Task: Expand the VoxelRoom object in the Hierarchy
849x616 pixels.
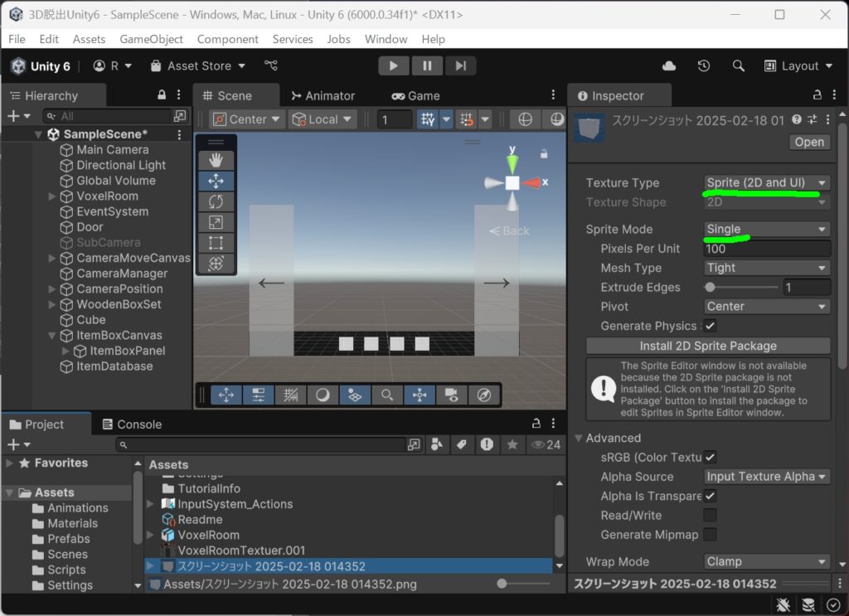Action: [52, 196]
